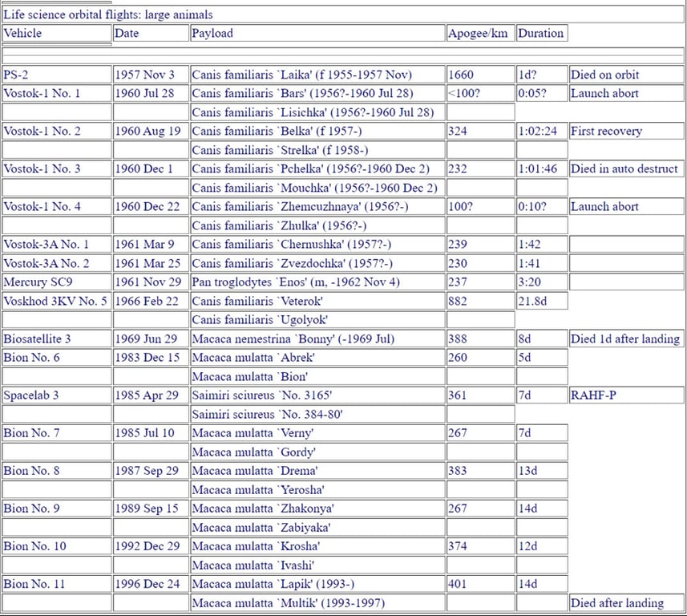Screen dimensions: 687x616
Task: Select the Spacelab 3 cell
Action: [57, 395]
